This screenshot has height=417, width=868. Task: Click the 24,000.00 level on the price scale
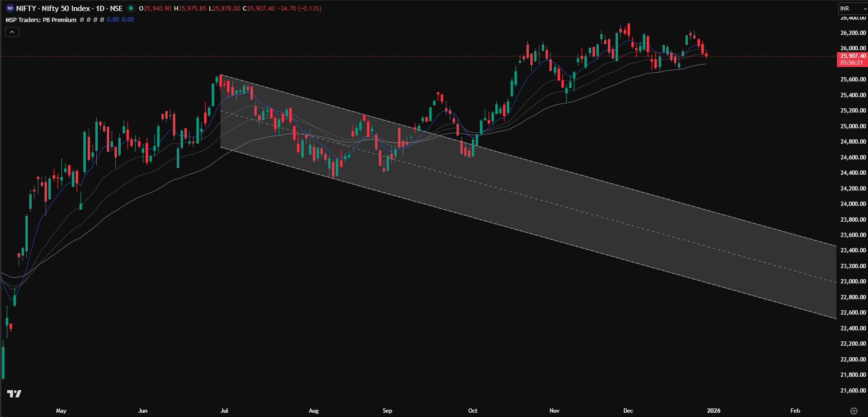(853, 204)
